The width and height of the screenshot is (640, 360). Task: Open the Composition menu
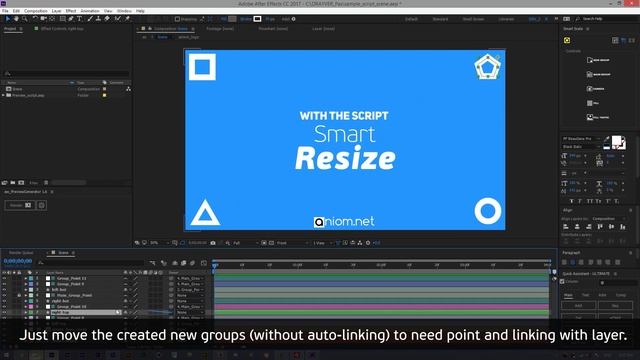coord(36,11)
